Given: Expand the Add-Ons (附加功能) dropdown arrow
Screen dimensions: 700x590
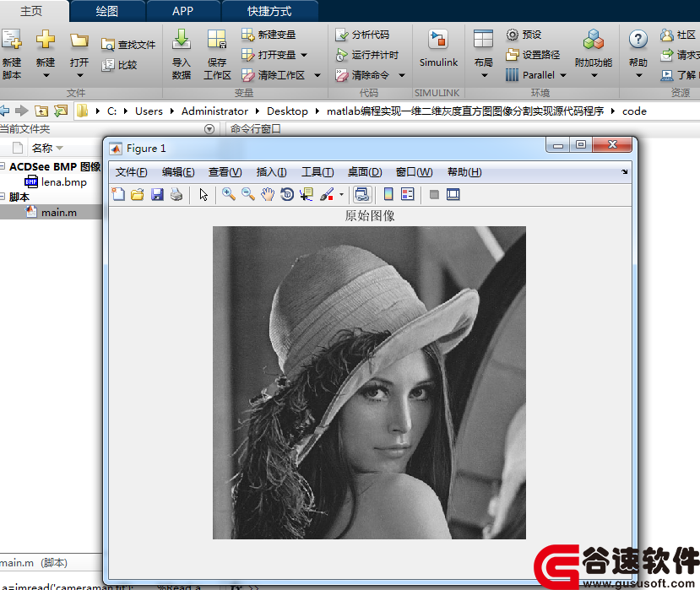Looking at the screenshot, I should pos(594,75).
